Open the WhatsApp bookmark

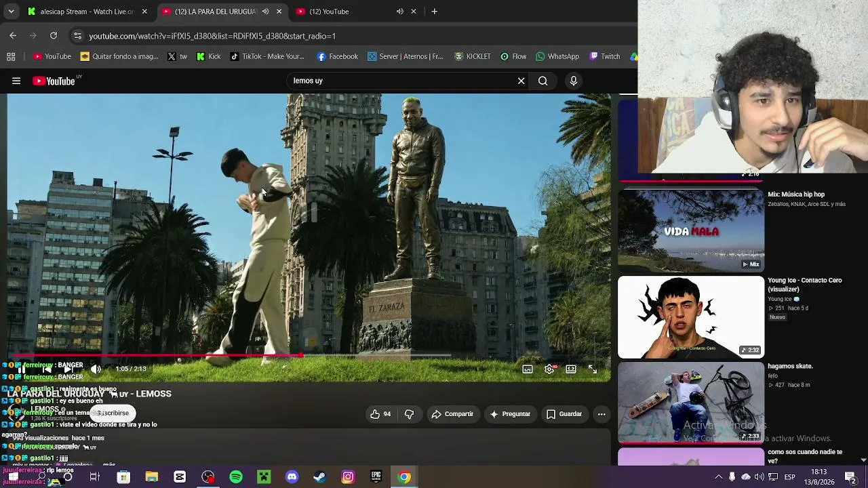tap(557, 57)
